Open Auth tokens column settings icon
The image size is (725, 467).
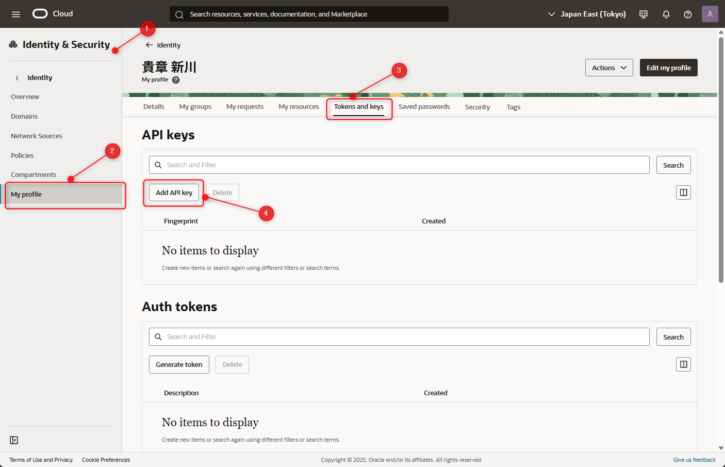click(683, 365)
